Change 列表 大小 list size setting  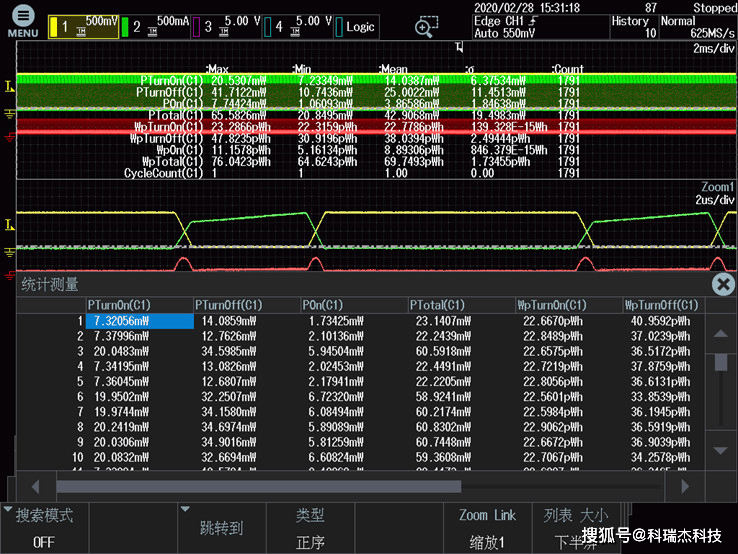tap(576, 528)
